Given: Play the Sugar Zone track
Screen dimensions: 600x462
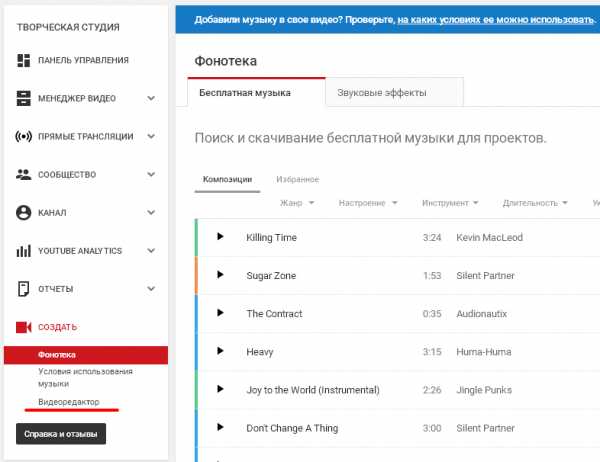Looking at the screenshot, I should click(x=220, y=274).
